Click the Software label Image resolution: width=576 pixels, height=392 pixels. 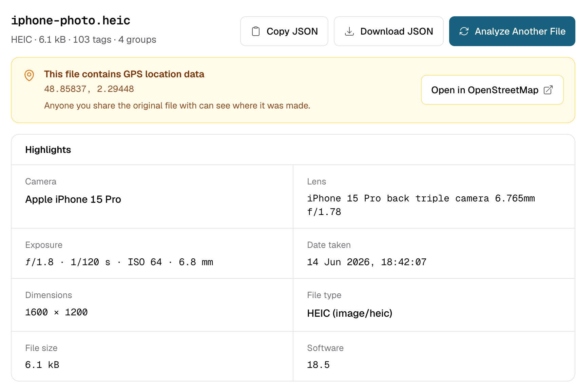tap(325, 348)
